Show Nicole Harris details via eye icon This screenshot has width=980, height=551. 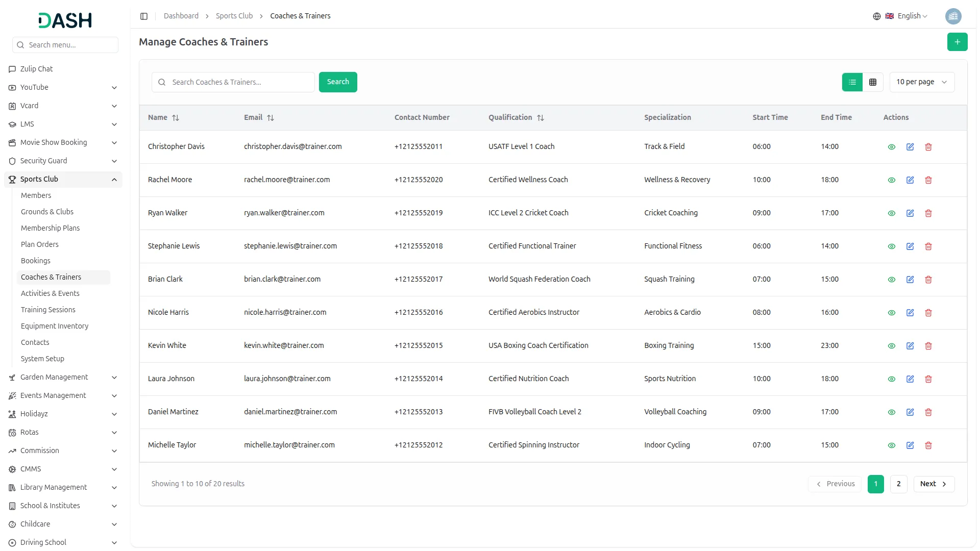pos(892,313)
